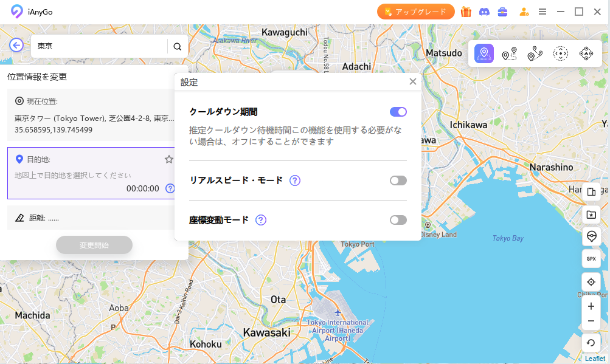The height and width of the screenshot is (364, 610).
Task: Open the user account menu icon
Action: (523, 12)
